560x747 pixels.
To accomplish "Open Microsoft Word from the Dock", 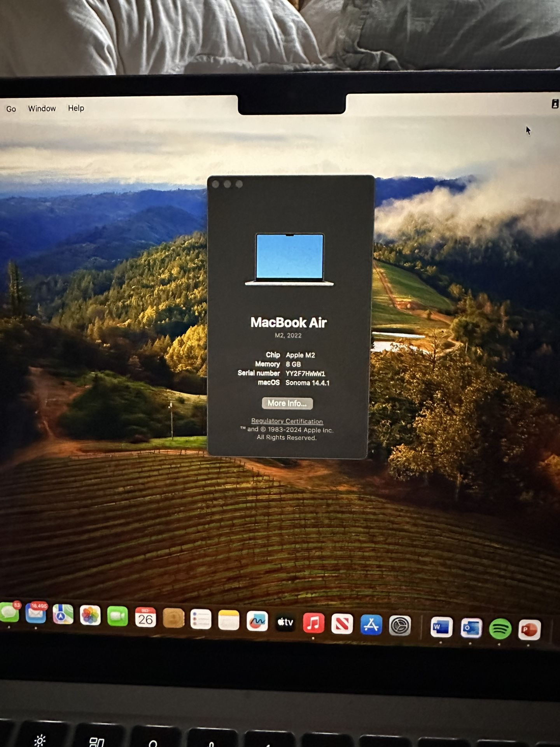I will (x=441, y=627).
